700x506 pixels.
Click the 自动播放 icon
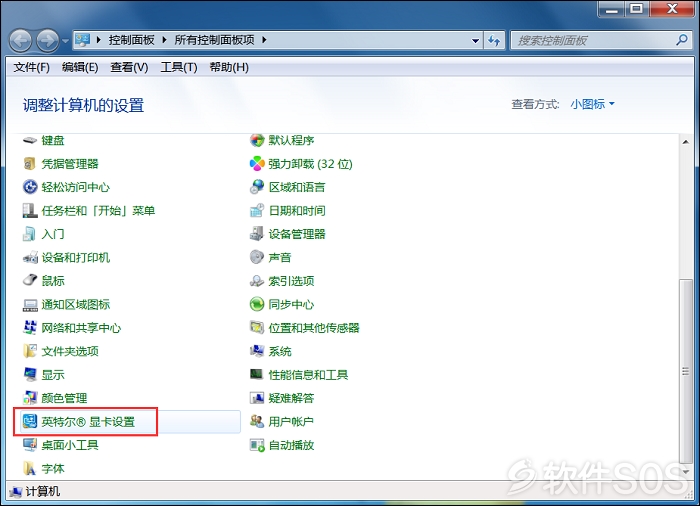click(x=257, y=445)
